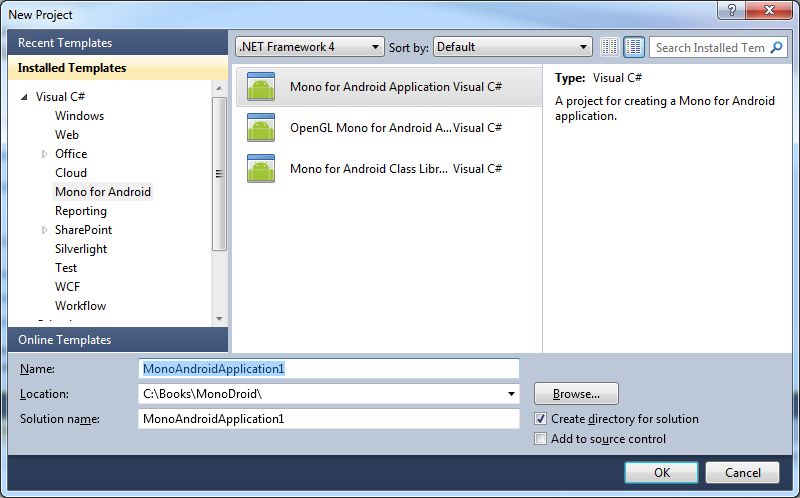This screenshot has width=800, height=498.
Task: Close the New Project dialog
Action: [769, 10]
